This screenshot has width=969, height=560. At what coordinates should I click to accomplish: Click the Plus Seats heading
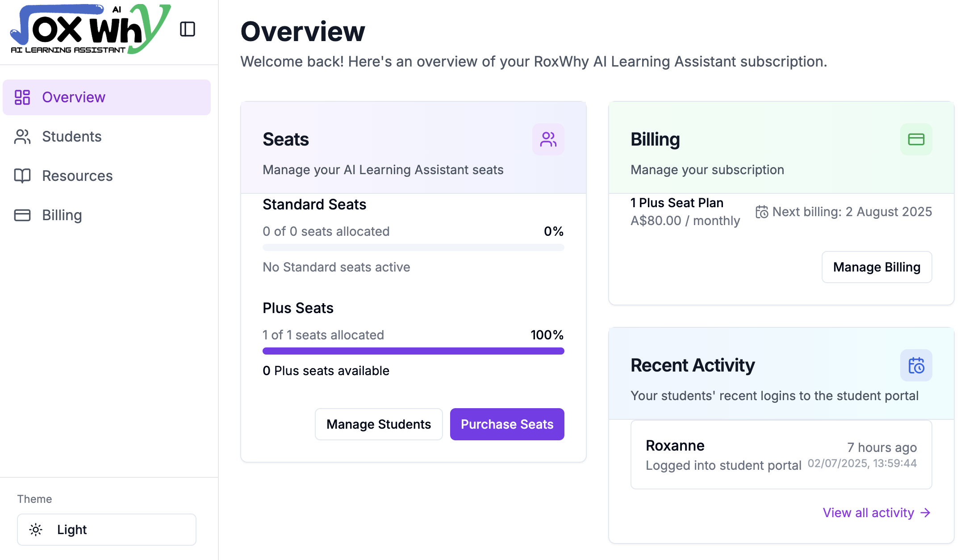click(x=298, y=308)
